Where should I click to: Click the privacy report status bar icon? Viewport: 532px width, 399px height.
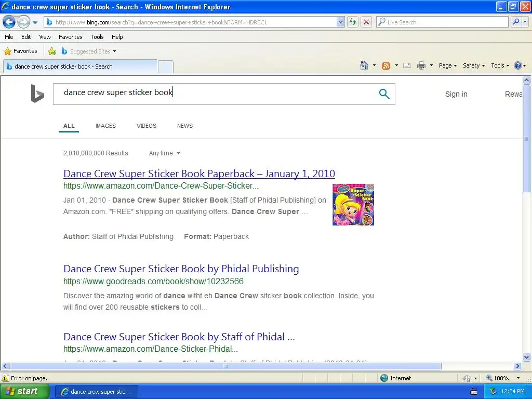click(467, 378)
